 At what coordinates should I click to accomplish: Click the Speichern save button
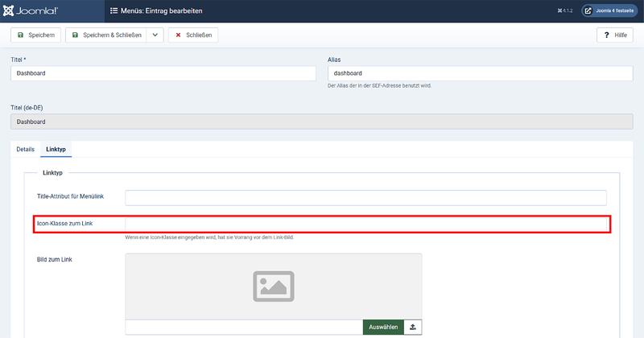(x=35, y=35)
